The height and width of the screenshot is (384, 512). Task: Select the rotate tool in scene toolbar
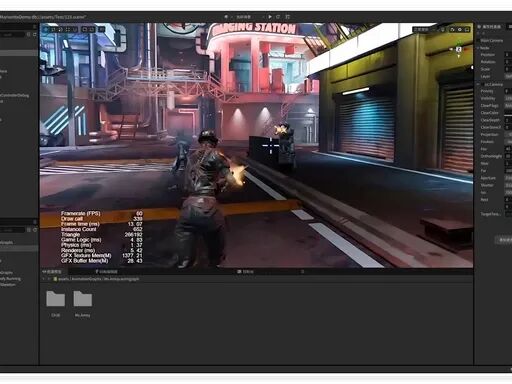click(x=53, y=29)
